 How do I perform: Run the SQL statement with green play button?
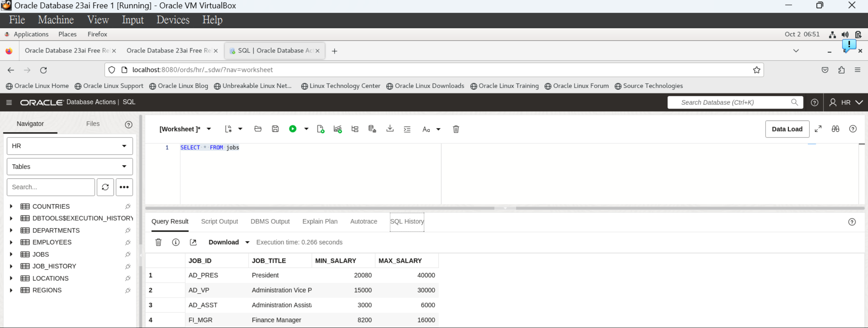pos(293,129)
